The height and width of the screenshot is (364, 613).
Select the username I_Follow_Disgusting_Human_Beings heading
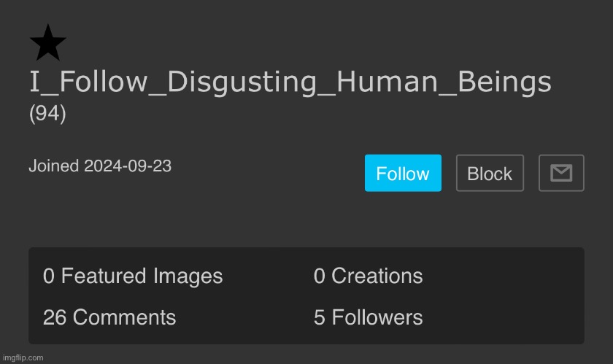pyautogui.click(x=290, y=82)
